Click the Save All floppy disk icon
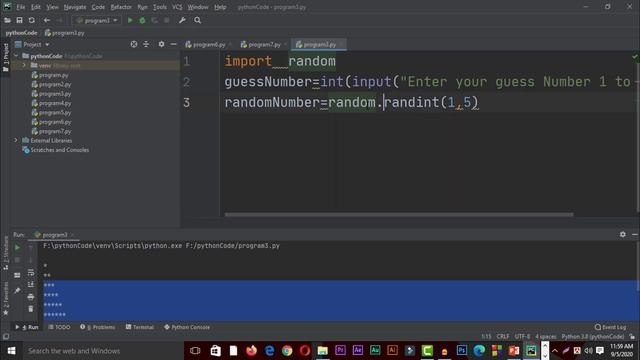Screen dimensions: 640x360 pos(19,20)
